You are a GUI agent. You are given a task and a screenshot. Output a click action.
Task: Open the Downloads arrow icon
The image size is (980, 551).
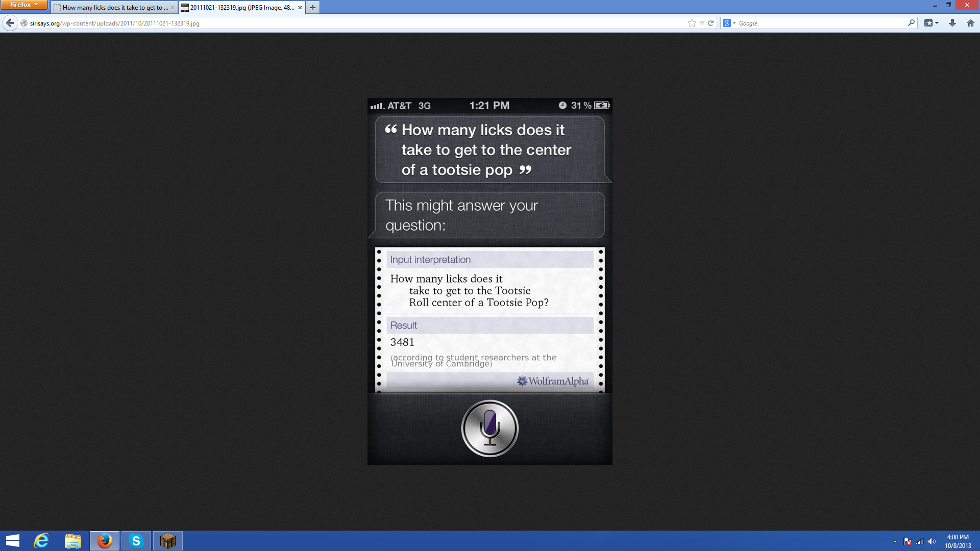point(952,23)
